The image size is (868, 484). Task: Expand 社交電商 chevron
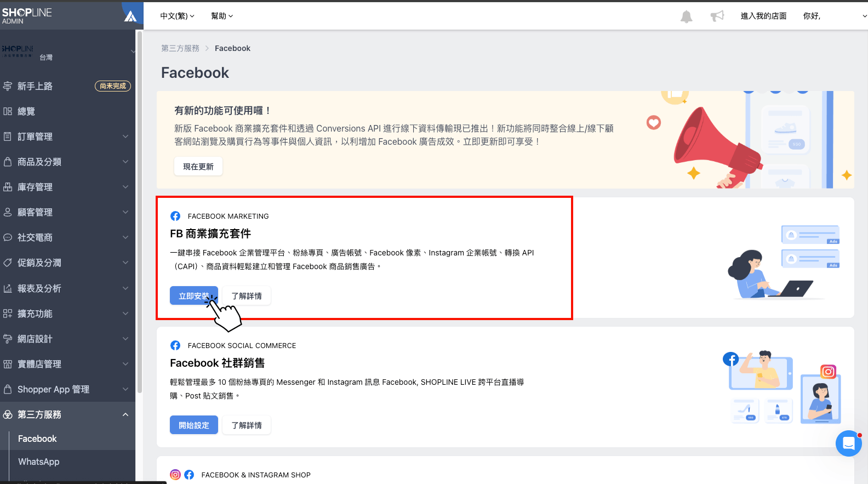tap(125, 237)
